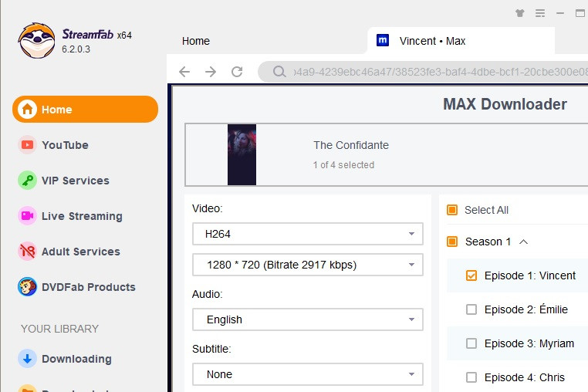Click The Confidante poster thumbnail

242,154
